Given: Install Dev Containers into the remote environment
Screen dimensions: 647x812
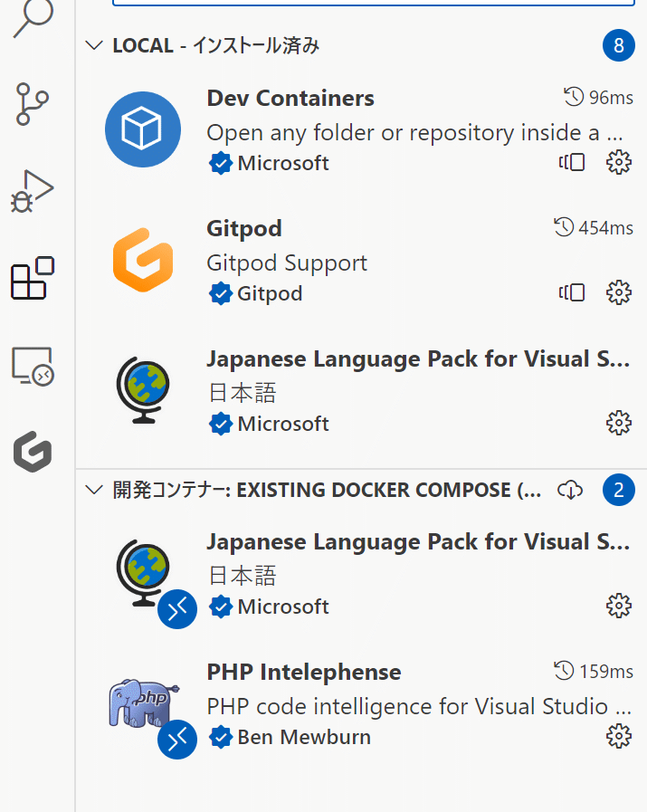Looking at the screenshot, I should (571, 161).
